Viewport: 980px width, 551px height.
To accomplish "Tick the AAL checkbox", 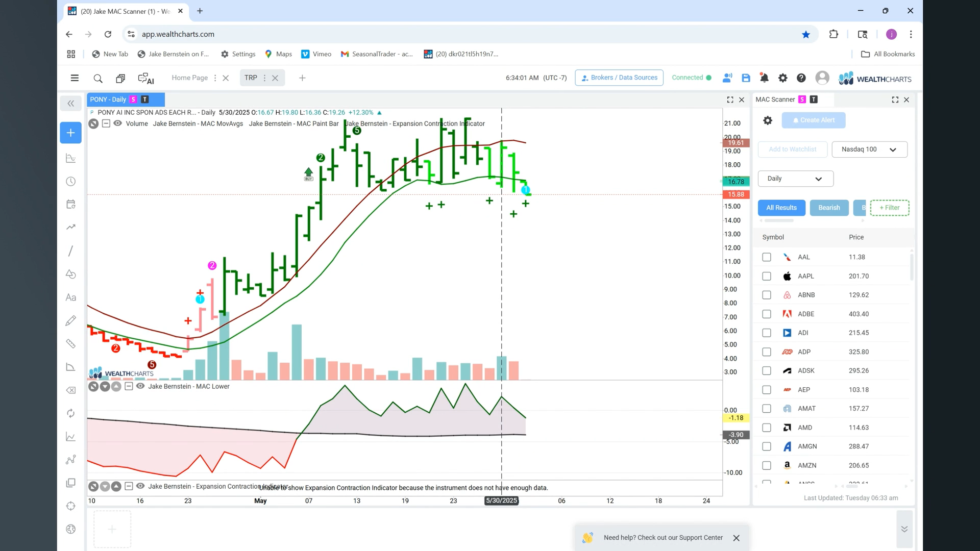I will pyautogui.click(x=766, y=257).
